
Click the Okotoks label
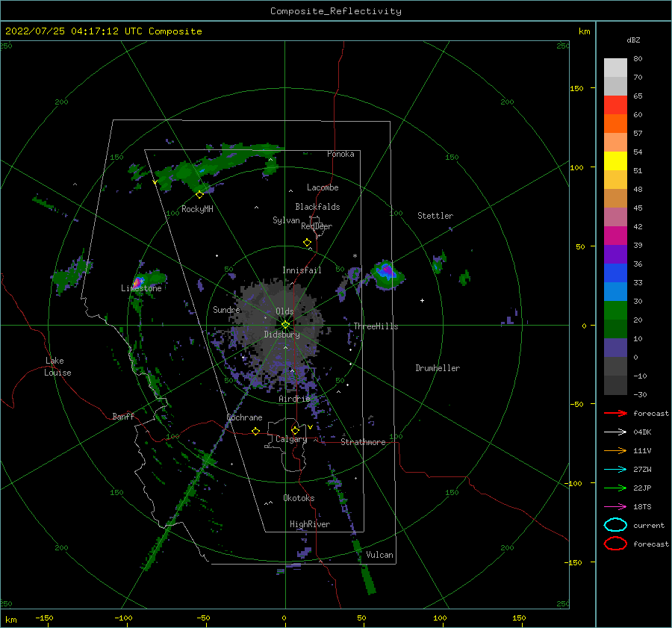[299, 498]
